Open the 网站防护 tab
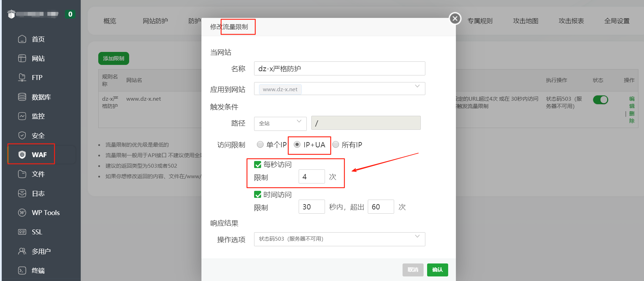The height and width of the screenshot is (281, 644). click(155, 21)
